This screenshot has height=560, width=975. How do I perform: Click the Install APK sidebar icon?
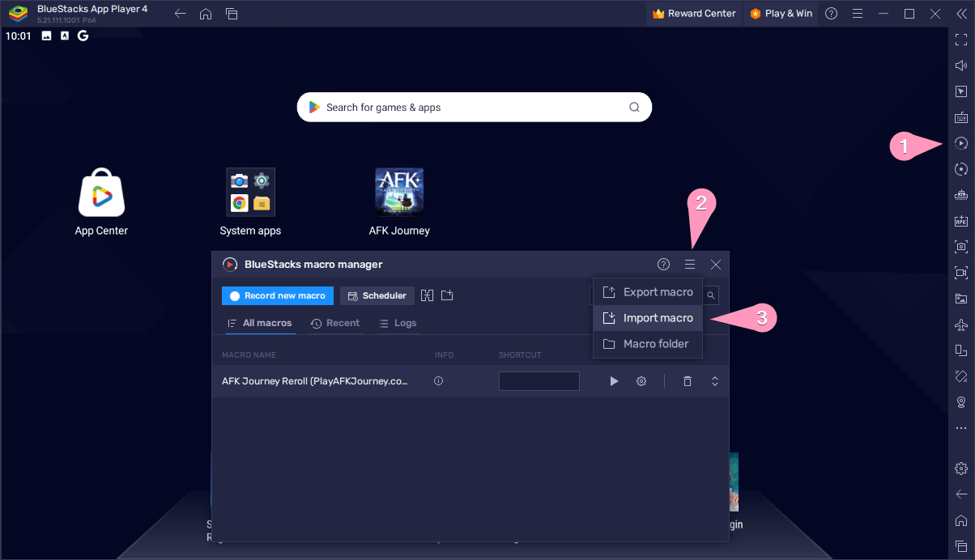tap(960, 221)
